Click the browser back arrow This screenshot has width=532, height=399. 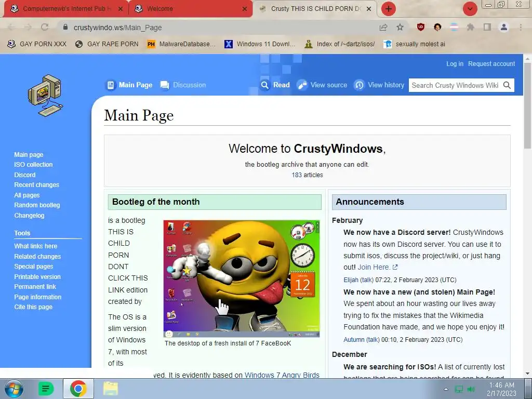point(11,28)
